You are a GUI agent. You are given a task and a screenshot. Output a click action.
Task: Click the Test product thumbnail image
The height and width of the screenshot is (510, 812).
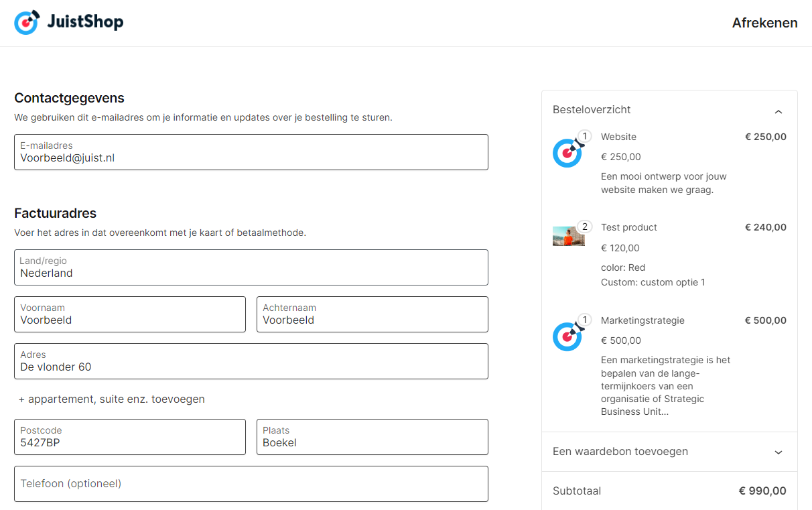pos(568,237)
